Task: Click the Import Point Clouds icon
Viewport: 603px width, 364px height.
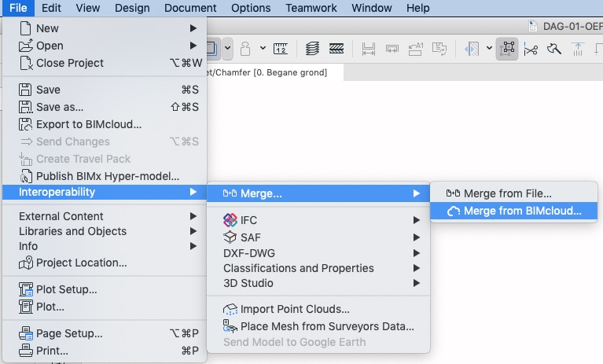Action: pyautogui.click(x=230, y=309)
